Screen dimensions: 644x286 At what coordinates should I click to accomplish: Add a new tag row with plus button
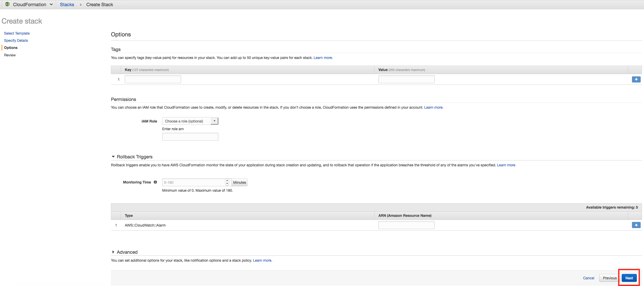pos(636,79)
